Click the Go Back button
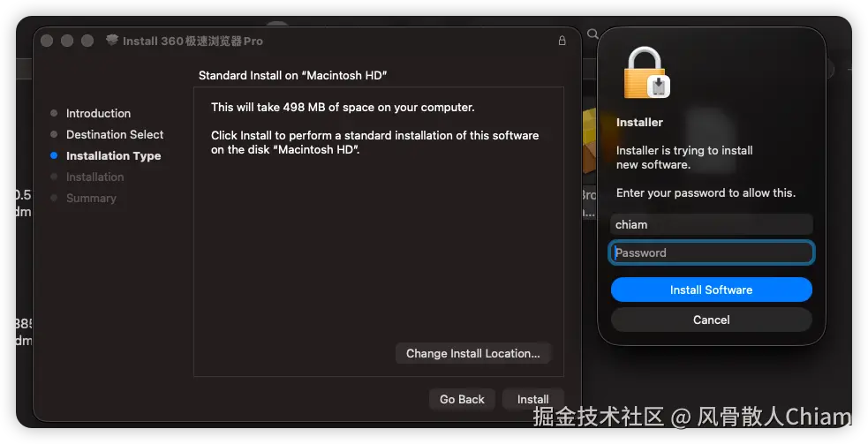 [x=462, y=399]
